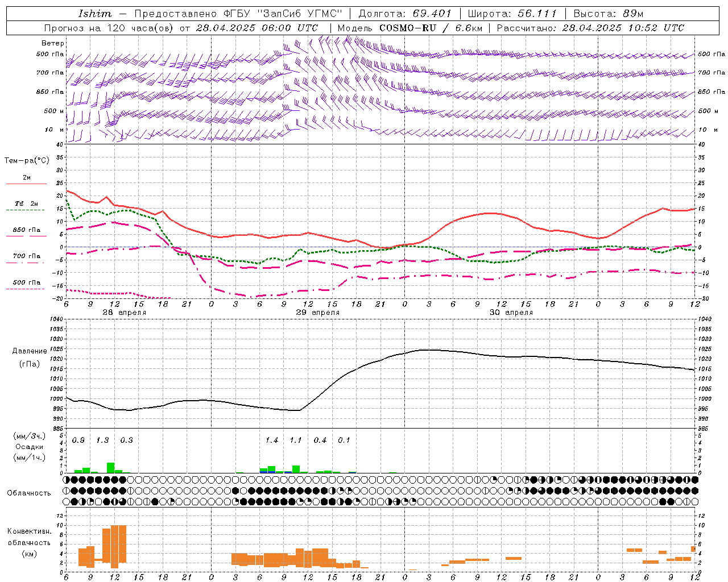Click the "29 апреля" date label

317,313
